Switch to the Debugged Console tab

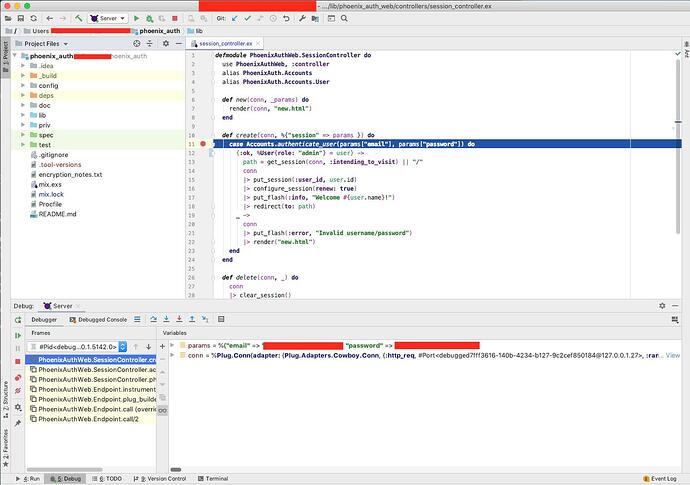point(98,320)
